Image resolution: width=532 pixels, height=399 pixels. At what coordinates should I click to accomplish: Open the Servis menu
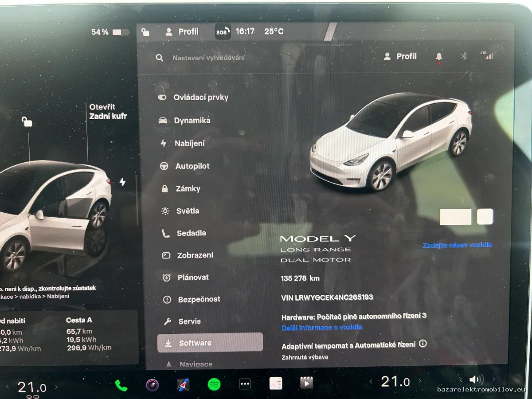pos(182,321)
